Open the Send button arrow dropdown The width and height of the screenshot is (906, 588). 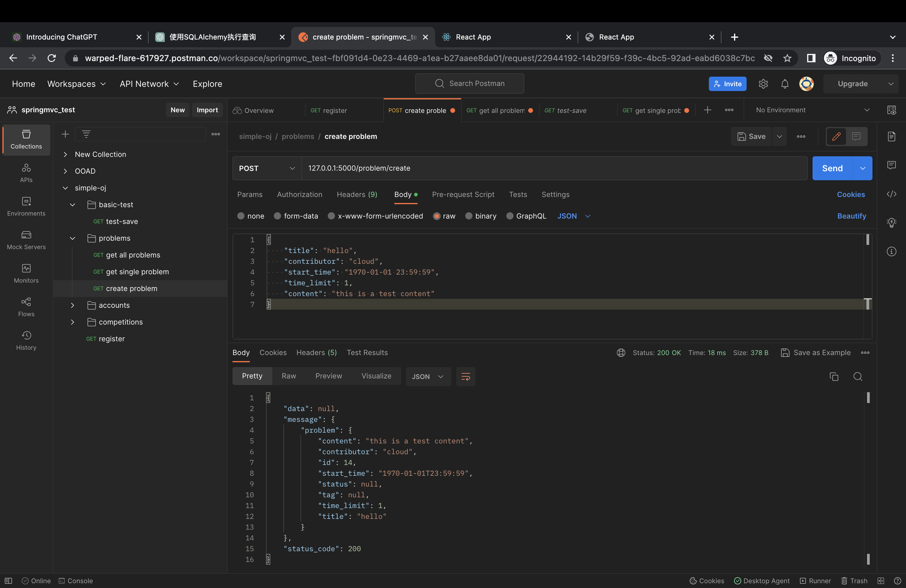pyautogui.click(x=862, y=168)
